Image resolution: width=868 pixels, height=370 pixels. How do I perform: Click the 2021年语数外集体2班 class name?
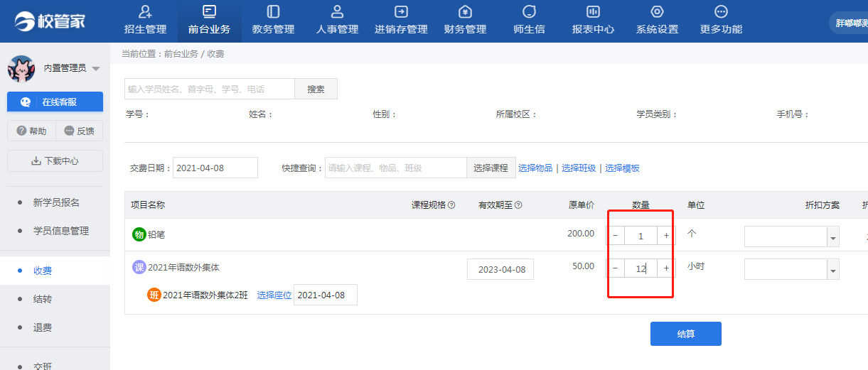click(205, 295)
